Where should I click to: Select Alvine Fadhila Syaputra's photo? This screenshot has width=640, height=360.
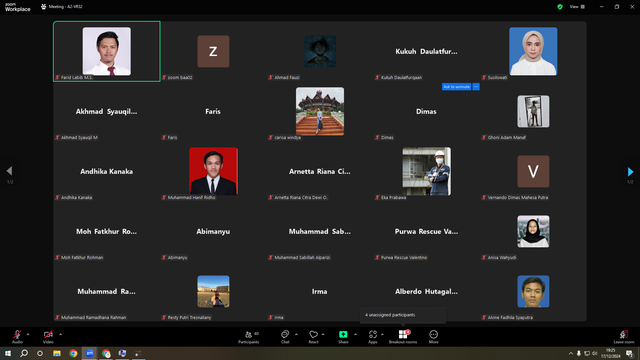(x=533, y=291)
